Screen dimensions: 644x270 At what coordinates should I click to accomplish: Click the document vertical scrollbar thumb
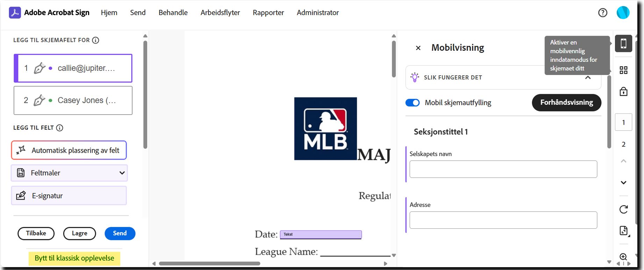point(394,59)
